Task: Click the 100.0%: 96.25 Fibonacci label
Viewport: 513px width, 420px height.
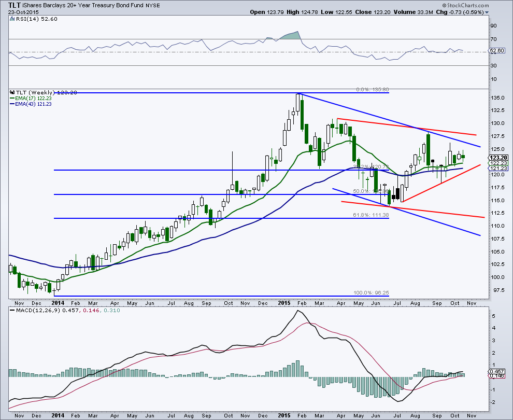Action: [371, 293]
